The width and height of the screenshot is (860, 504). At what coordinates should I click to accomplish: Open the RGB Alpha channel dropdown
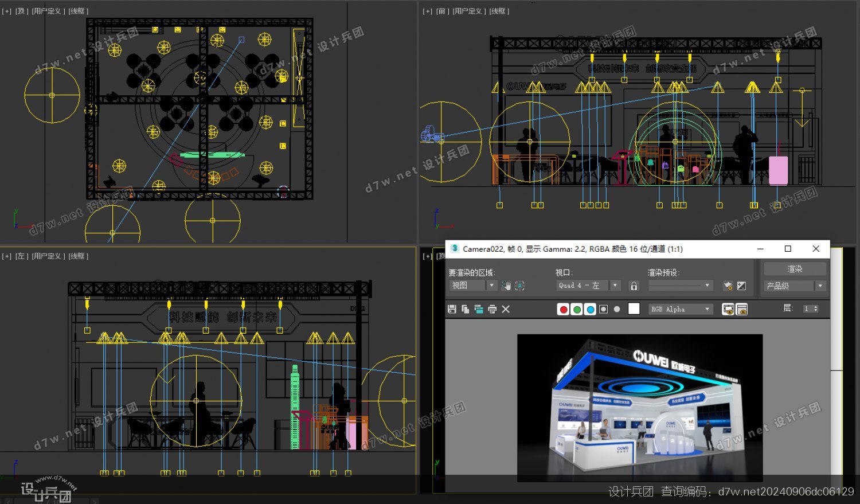click(x=681, y=309)
